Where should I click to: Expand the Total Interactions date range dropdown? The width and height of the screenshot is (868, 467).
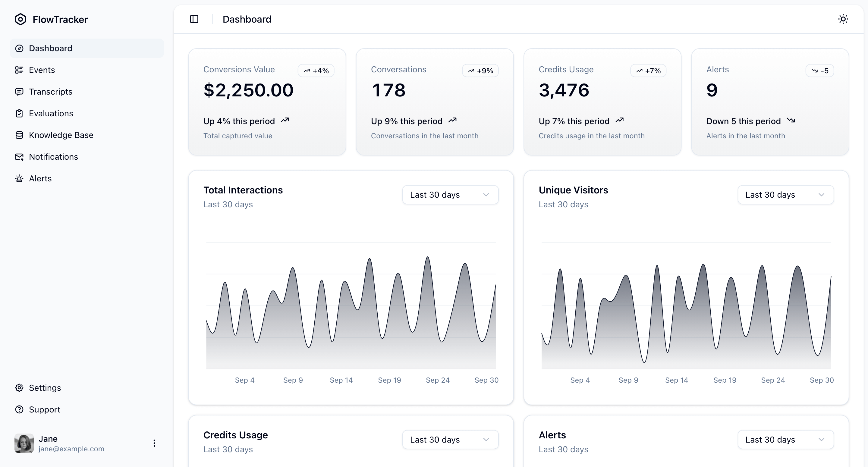[x=450, y=195]
